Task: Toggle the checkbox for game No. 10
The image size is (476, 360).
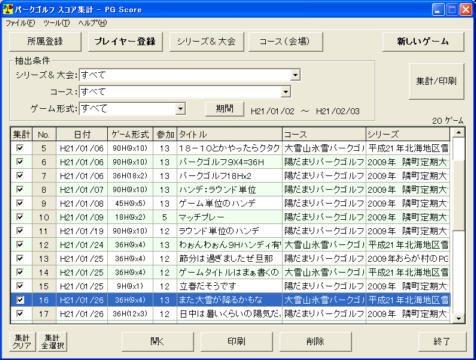Action: 20,217
